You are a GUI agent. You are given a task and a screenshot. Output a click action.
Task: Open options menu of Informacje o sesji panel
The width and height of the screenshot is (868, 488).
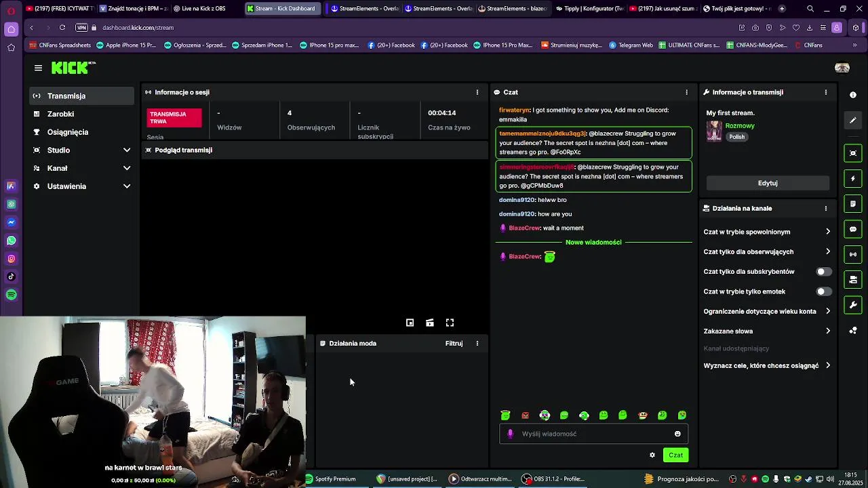[x=477, y=92]
